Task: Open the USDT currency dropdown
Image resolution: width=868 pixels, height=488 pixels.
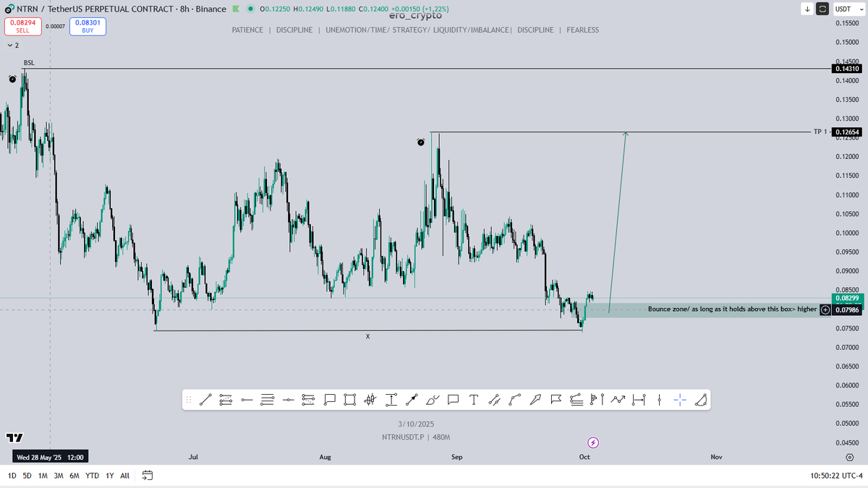Action: pyautogui.click(x=847, y=9)
